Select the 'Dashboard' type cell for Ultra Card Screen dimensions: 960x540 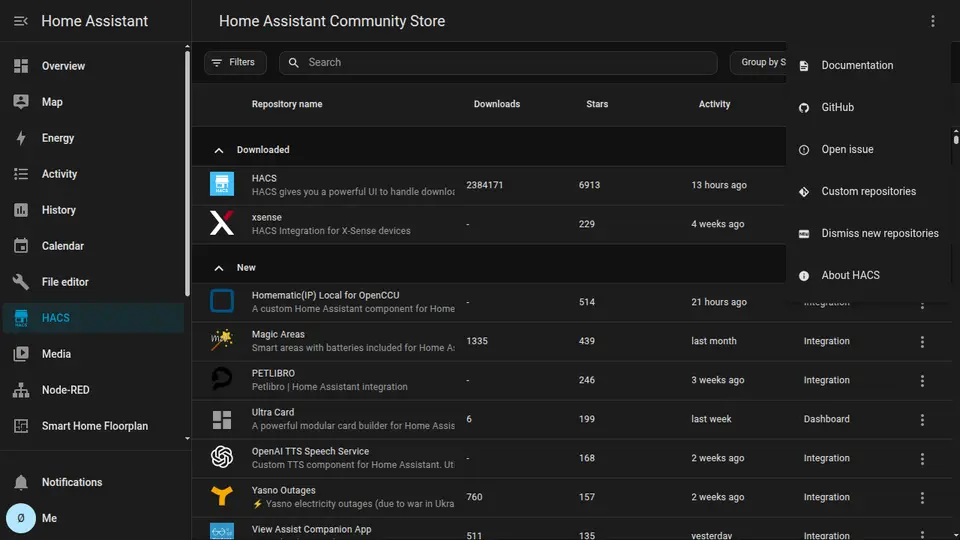tap(826, 419)
